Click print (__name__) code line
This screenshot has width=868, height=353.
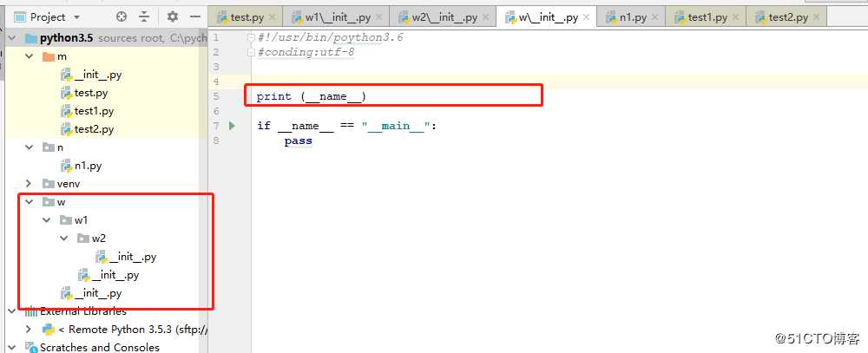312,97
